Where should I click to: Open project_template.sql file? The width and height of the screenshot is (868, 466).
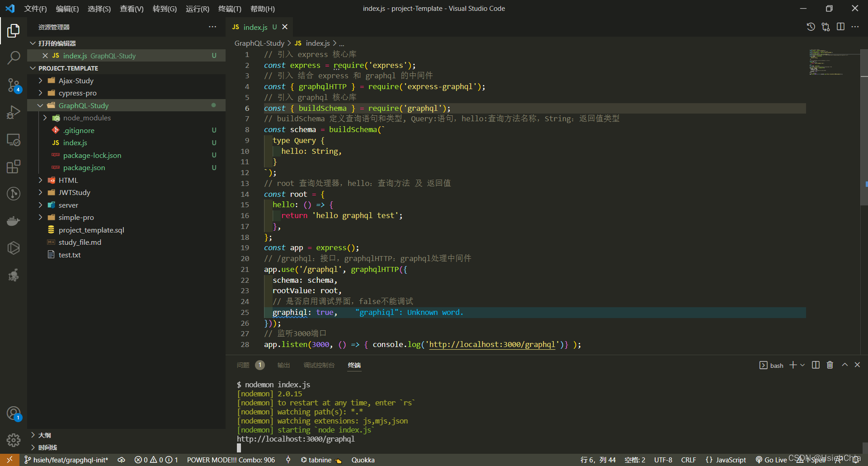tap(127, 230)
